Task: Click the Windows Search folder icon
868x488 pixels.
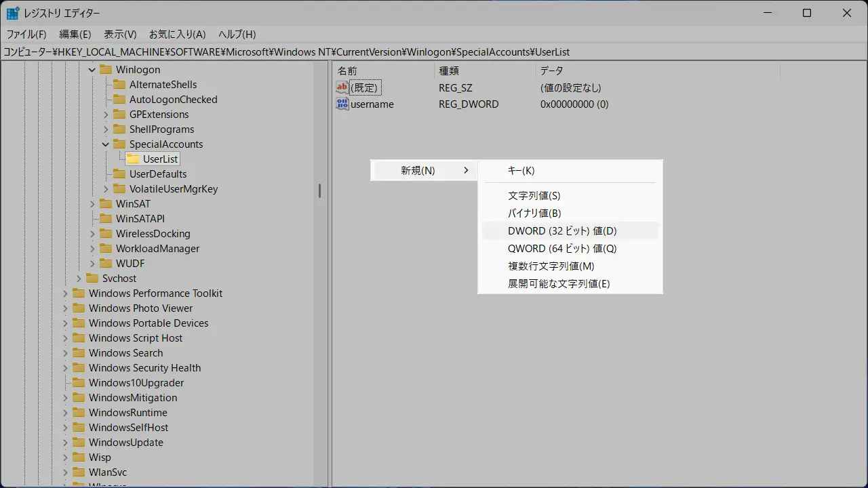Action: point(79,353)
